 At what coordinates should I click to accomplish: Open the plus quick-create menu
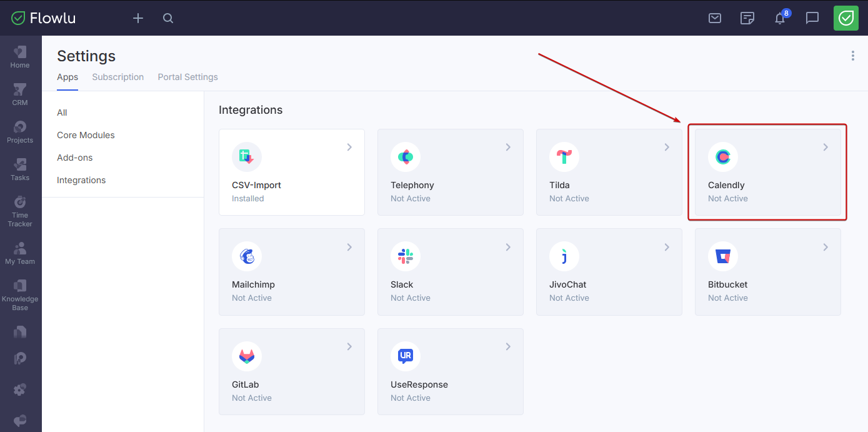click(x=138, y=18)
